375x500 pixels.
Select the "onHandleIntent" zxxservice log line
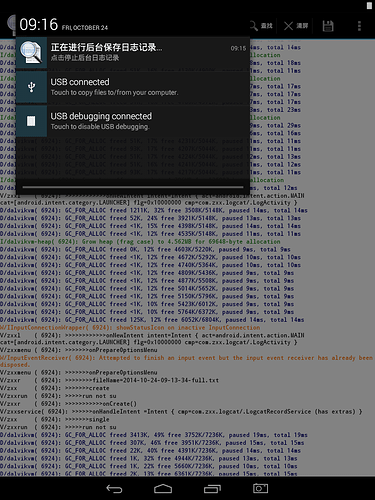coord(181,412)
